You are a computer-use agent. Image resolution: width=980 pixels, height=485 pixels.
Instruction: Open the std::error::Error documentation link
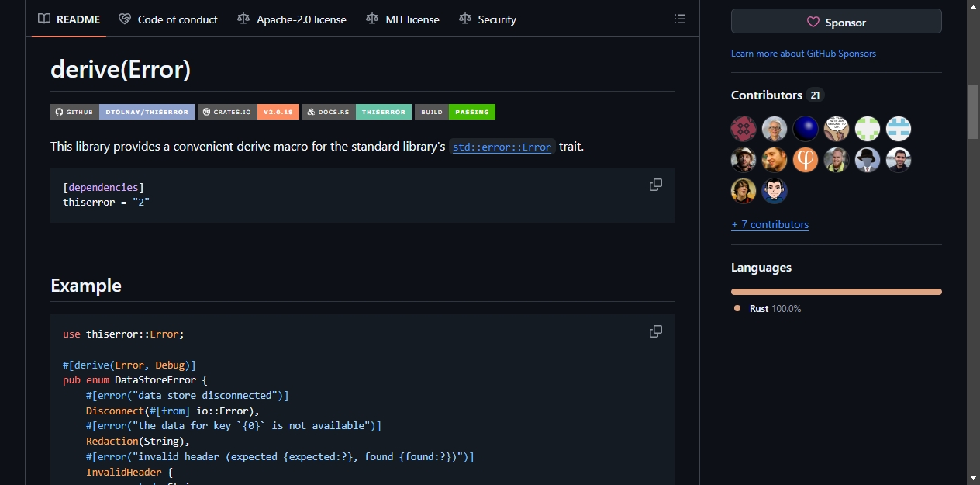point(502,147)
